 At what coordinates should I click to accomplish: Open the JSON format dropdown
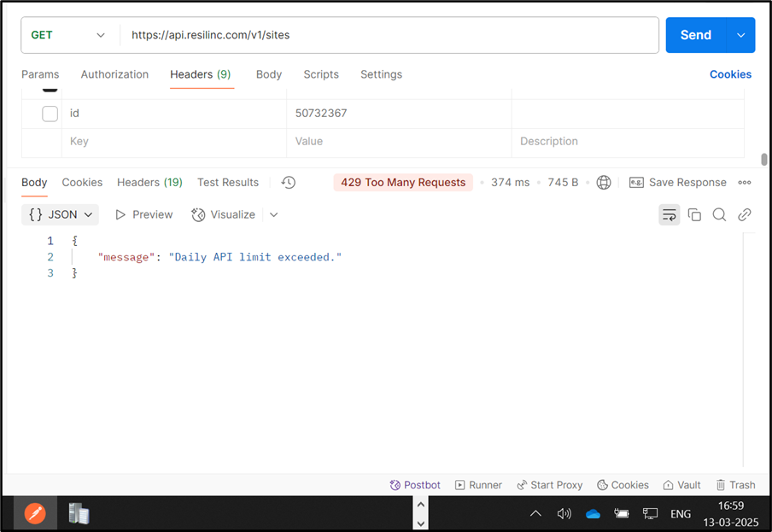[x=60, y=214]
